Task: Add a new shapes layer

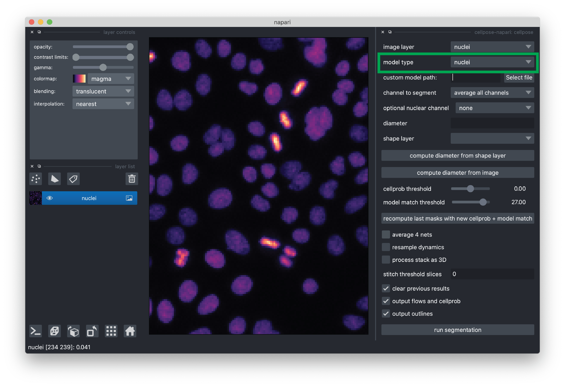Action: 54,179
